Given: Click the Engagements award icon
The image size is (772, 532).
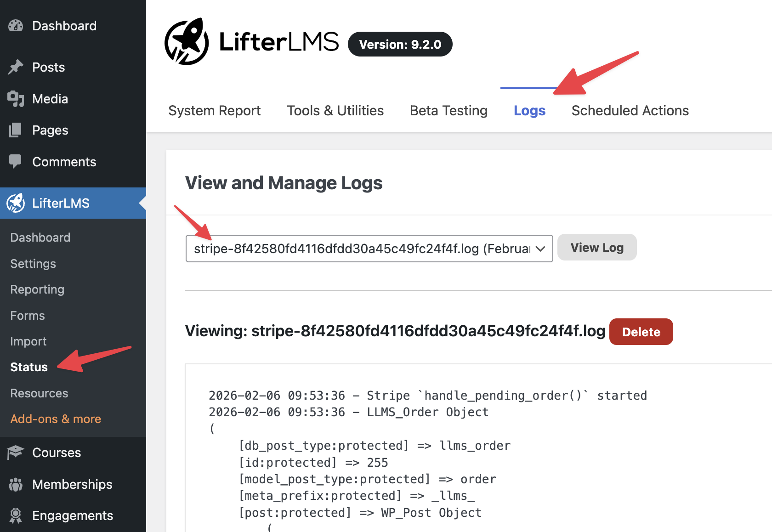Looking at the screenshot, I should click(16, 515).
